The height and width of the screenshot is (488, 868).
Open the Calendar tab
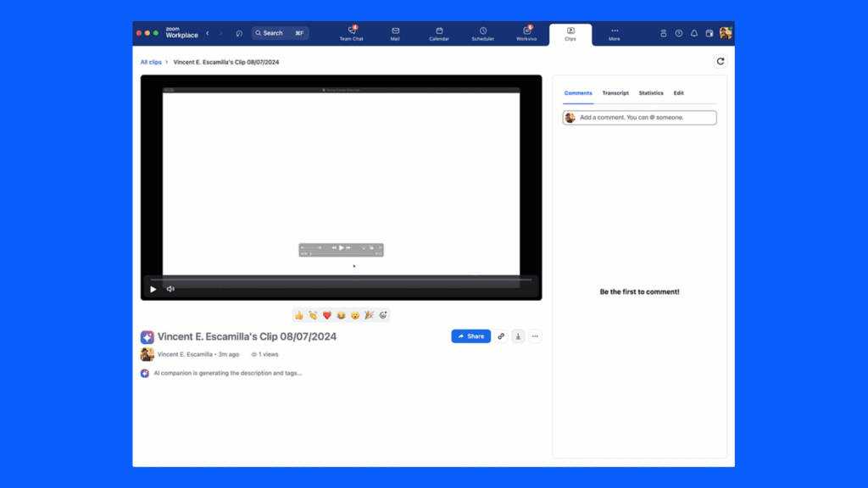point(439,34)
